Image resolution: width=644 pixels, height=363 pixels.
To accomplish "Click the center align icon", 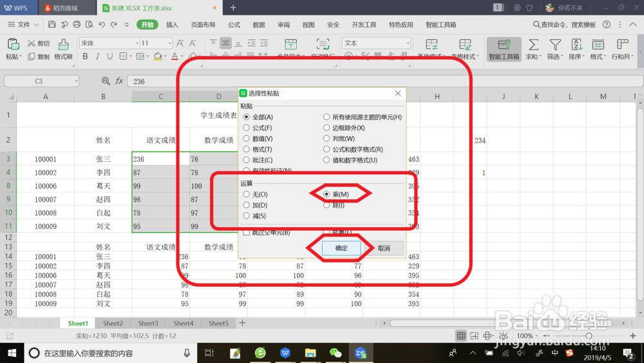I will point(225,43).
